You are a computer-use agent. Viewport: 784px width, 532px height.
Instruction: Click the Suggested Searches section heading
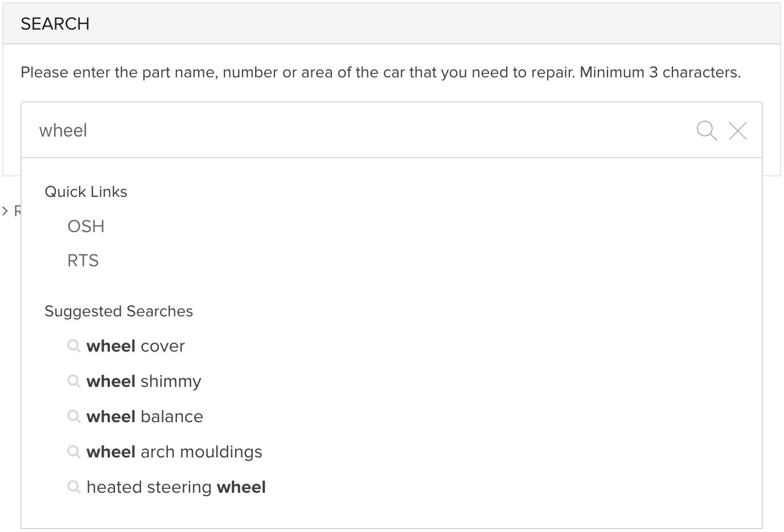point(118,311)
